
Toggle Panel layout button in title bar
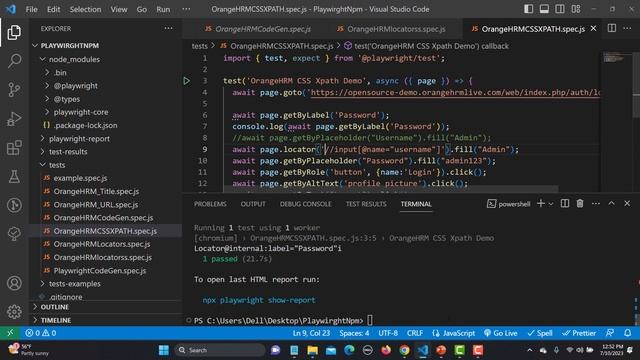pos(544,9)
